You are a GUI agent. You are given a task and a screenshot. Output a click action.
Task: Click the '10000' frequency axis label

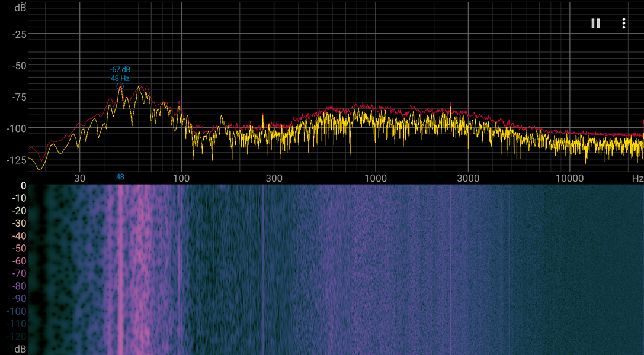click(570, 178)
